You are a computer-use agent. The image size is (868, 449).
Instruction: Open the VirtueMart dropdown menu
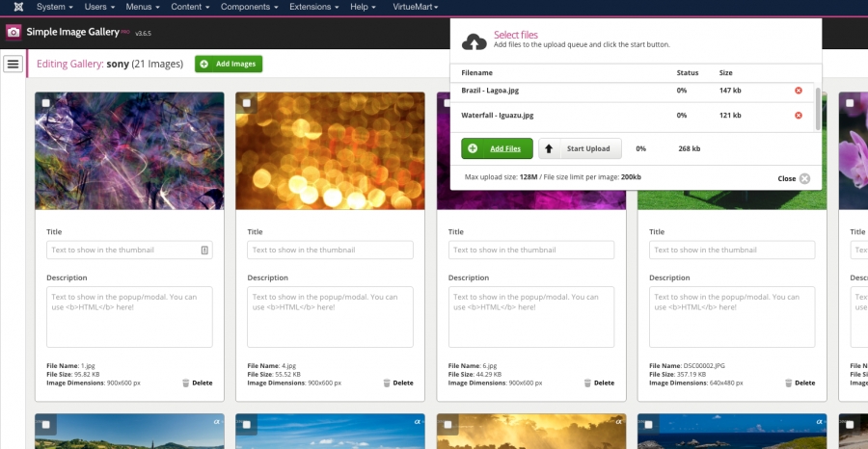(x=415, y=7)
